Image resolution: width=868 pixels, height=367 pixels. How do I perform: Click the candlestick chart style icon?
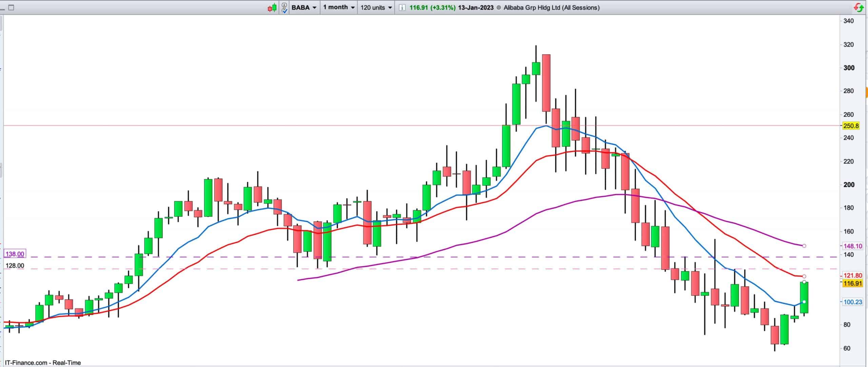272,7
